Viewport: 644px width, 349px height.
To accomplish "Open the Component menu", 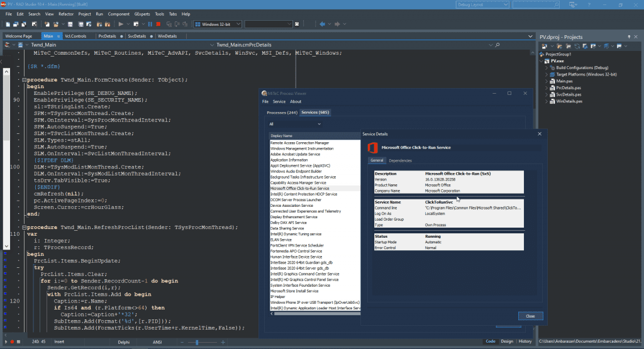I will click(x=119, y=14).
